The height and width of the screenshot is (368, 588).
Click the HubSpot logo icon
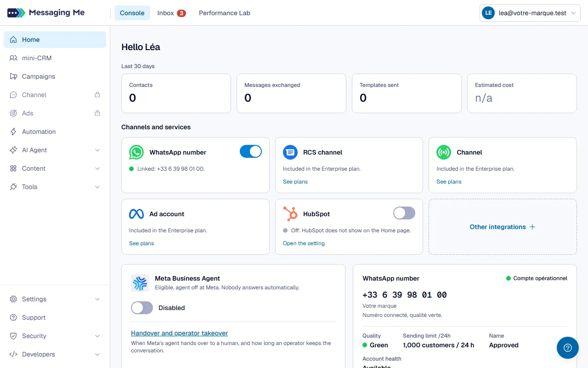(290, 214)
